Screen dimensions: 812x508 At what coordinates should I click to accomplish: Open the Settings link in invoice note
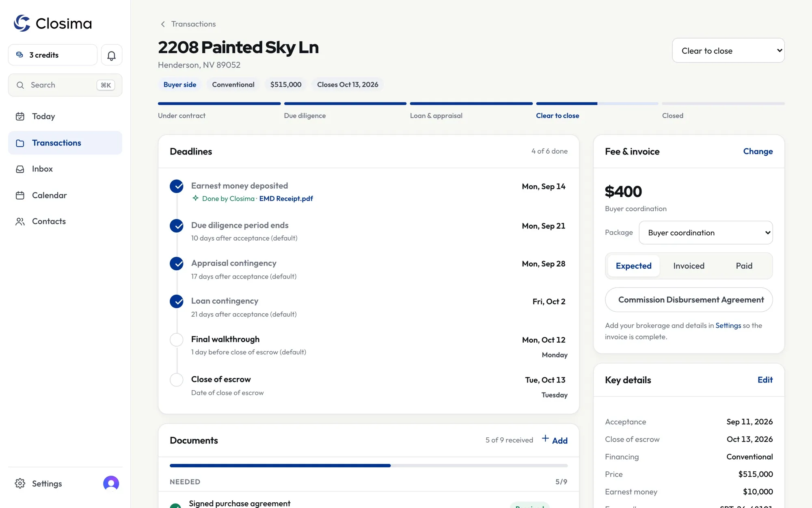coord(728,326)
